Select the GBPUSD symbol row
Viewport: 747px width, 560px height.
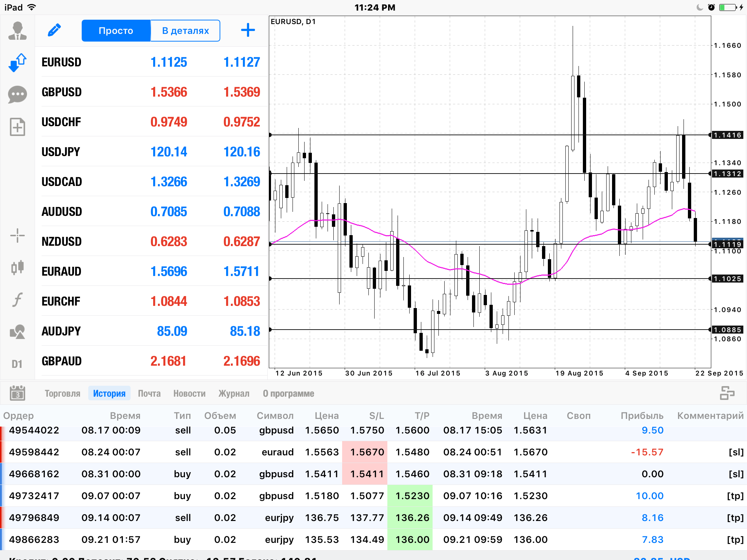tap(151, 92)
